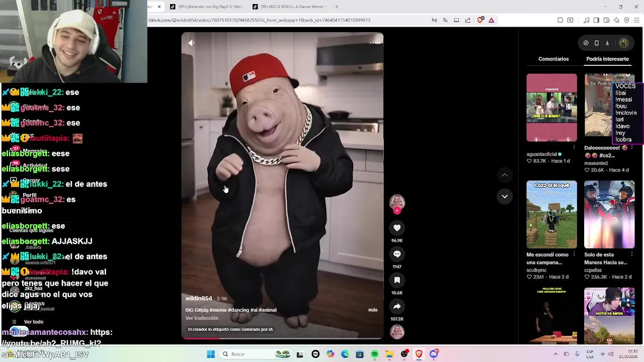Switch to the 'Bailando con Big Papi' browser tab
Viewport: 644px width, 362px height.
206,7
